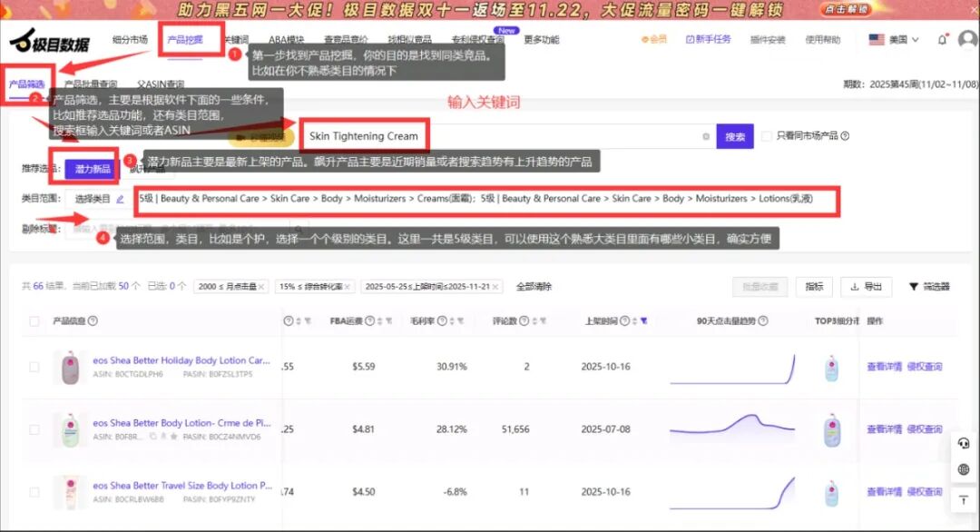This screenshot has height=532, width=980.
Task: Switch to the 父ASIN查询 tab
Action: pyautogui.click(x=161, y=84)
